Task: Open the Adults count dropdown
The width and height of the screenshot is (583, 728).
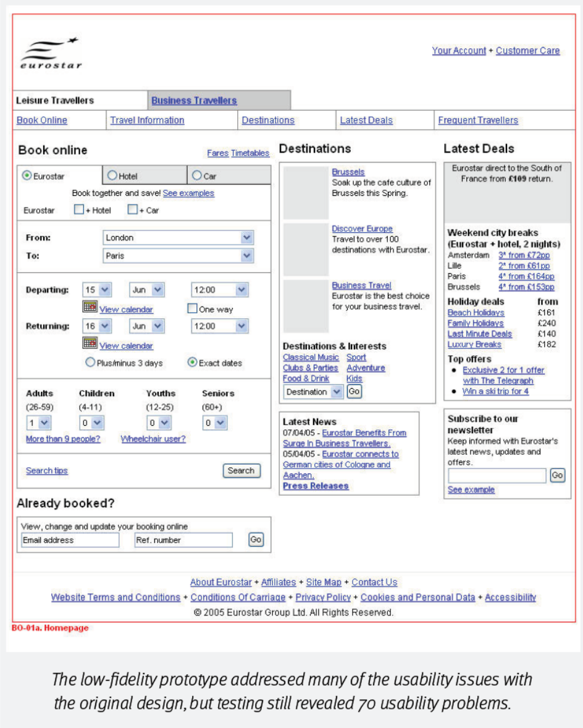Action: (44, 423)
